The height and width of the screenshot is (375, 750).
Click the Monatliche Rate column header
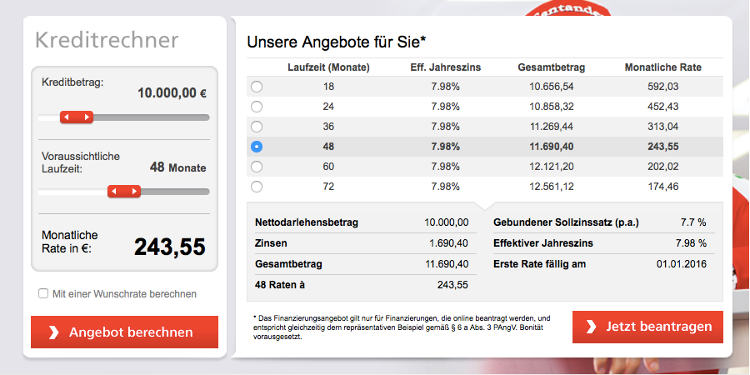[x=663, y=67]
